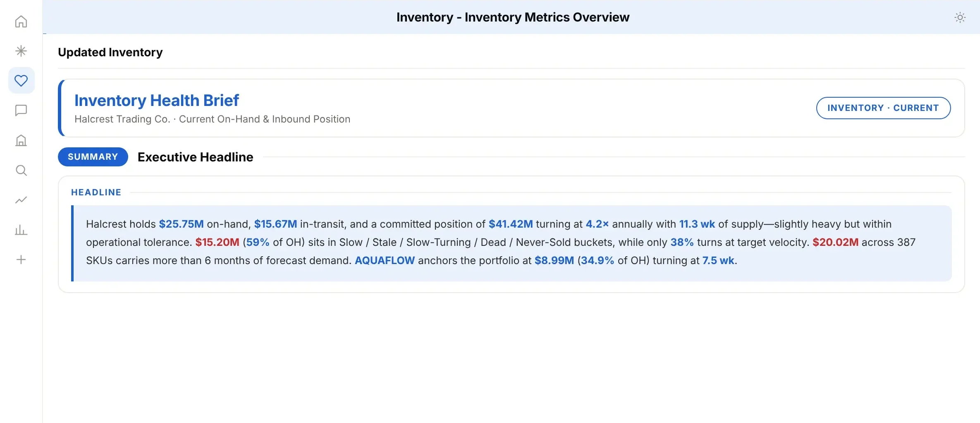Click the search magnifier icon
This screenshot has height=423, width=980.
tap(21, 170)
